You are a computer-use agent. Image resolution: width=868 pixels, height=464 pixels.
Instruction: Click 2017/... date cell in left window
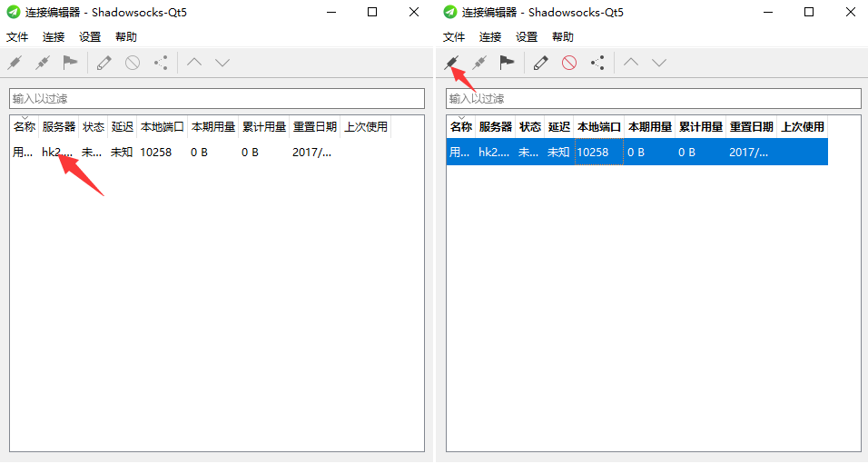[x=315, y=153]
